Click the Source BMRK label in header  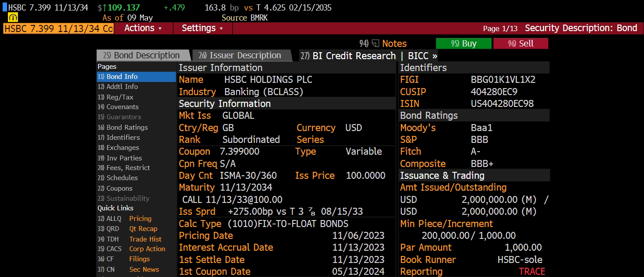(244, 18)
